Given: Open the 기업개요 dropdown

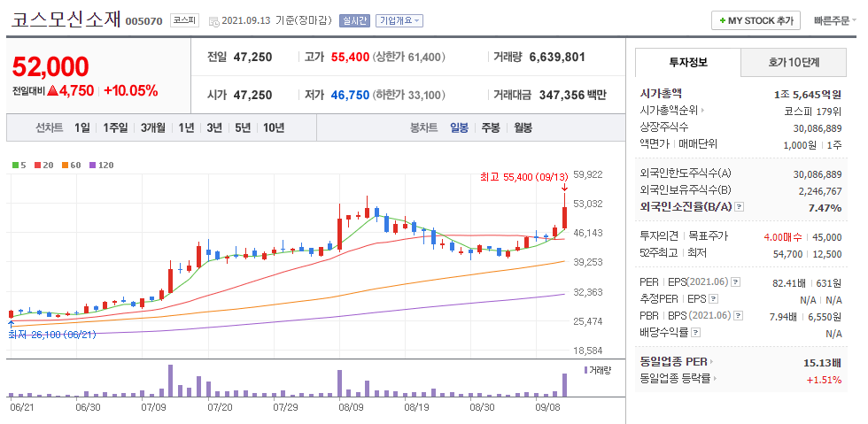Looking at the screenshot, I should [x=399, y=21].
